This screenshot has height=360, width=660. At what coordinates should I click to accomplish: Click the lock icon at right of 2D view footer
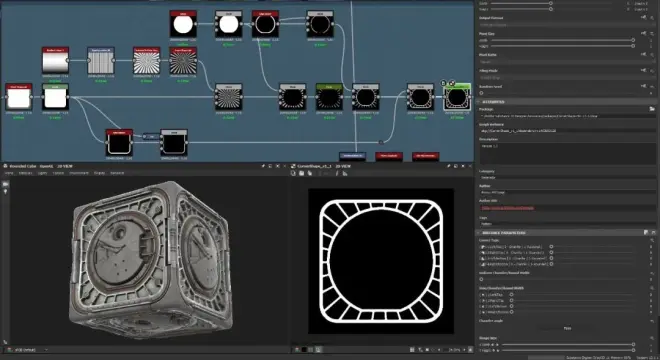pos(470,349)
